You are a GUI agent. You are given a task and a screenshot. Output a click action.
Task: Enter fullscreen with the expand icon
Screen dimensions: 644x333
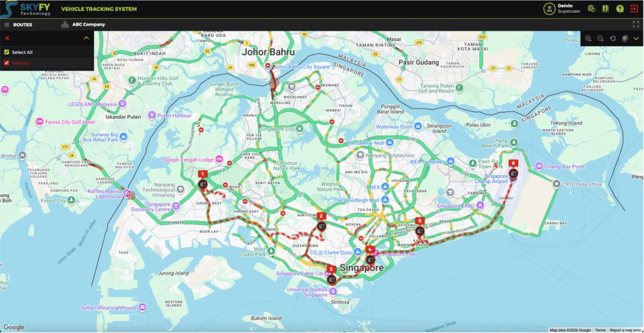coord(636,25)
